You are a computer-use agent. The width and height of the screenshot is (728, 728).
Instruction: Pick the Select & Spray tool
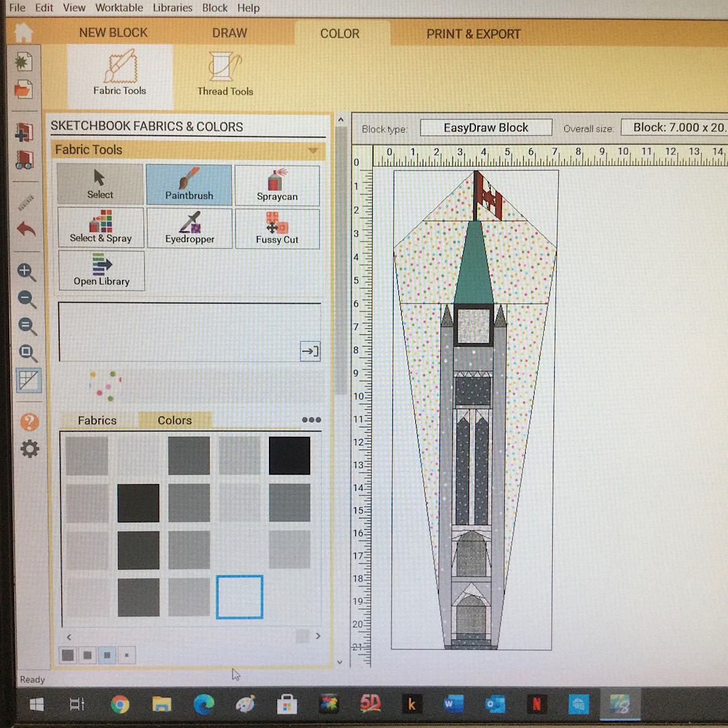coord(100,227)
